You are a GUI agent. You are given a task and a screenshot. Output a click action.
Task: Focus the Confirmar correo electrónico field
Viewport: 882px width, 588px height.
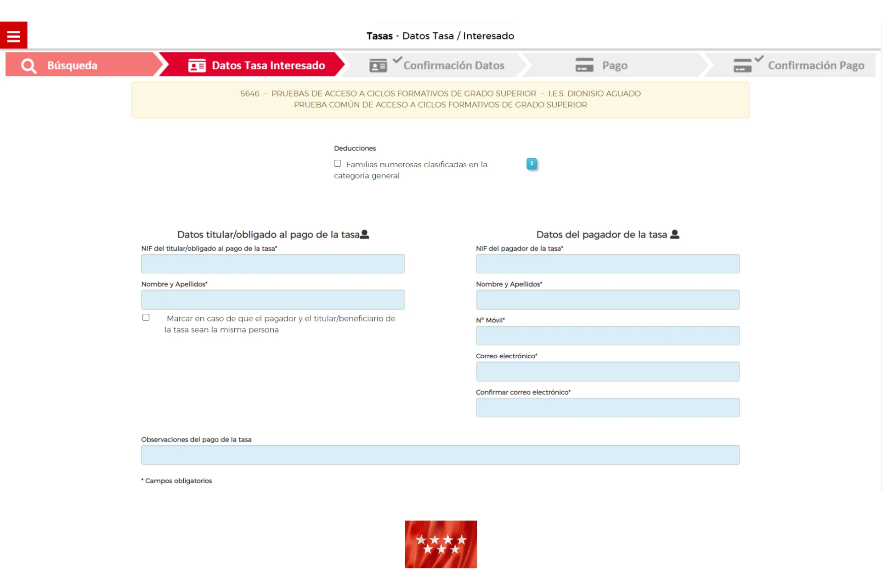coord(608,407)
